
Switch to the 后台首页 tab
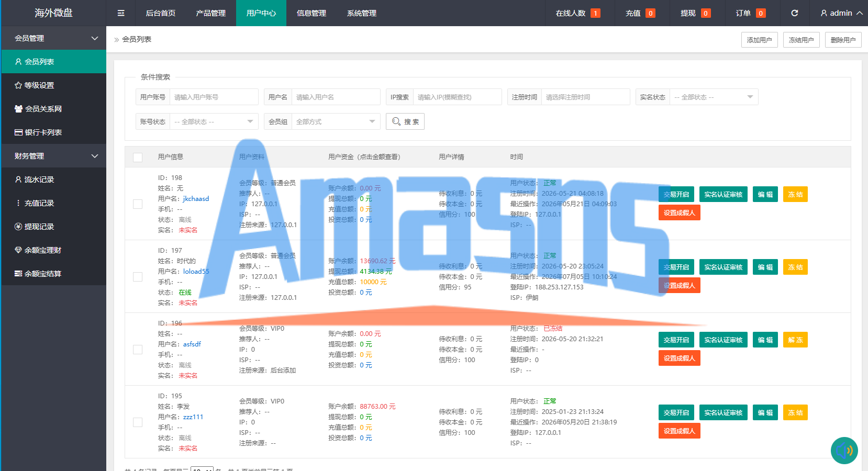pyautogui.click(x=161, y=13)
